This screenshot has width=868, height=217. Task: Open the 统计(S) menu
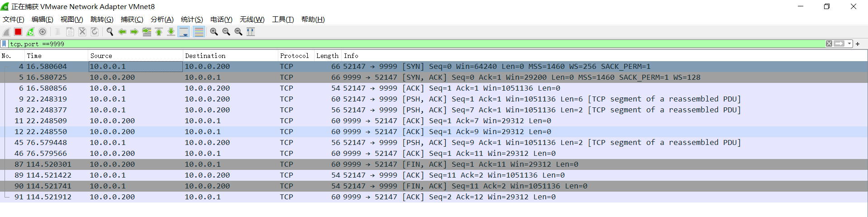[x=192, y=19]
